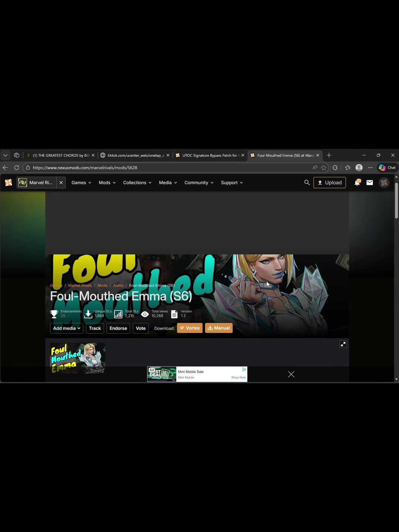Viewport: 399px width, 532px height.
Task: Click the Upload button
Action: (x=330, y=183)
